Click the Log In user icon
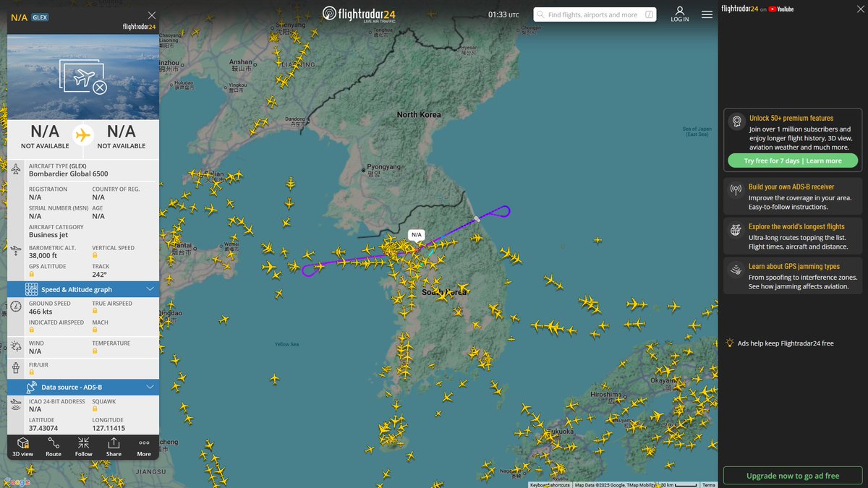 [x=680, y=14]
